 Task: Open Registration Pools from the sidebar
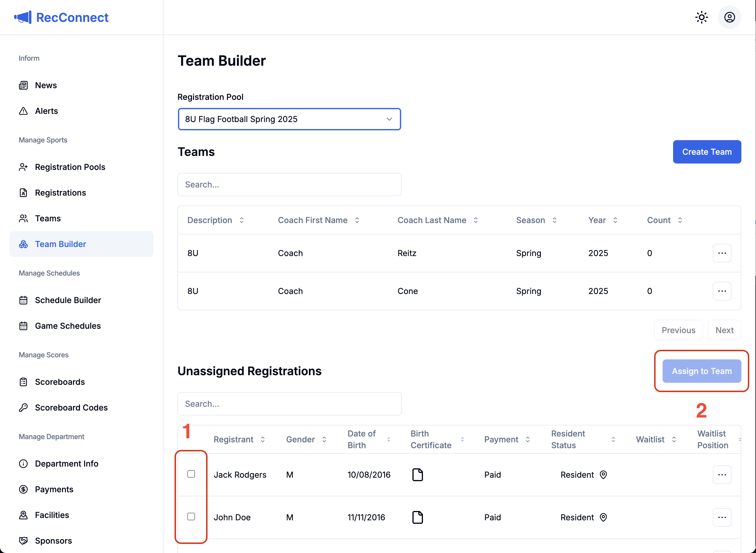[x=70, y=167]
